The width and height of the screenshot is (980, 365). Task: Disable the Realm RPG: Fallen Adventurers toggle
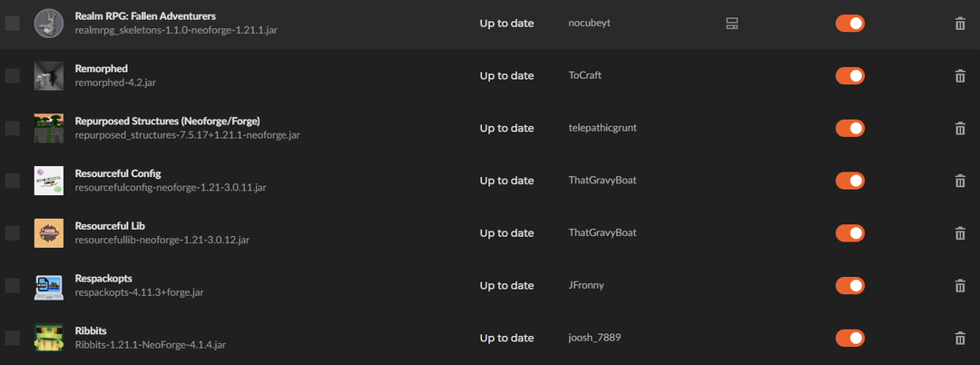[x=849, y=24]
